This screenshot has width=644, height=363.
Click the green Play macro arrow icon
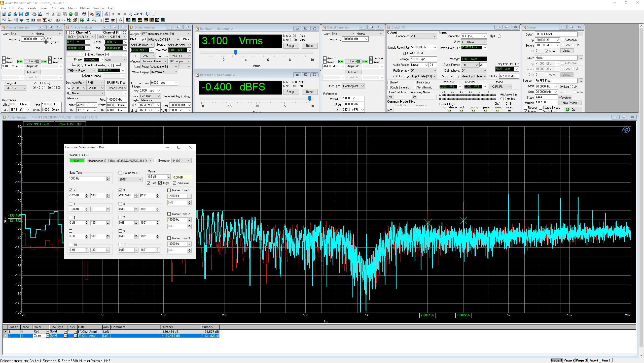(113, 14)
